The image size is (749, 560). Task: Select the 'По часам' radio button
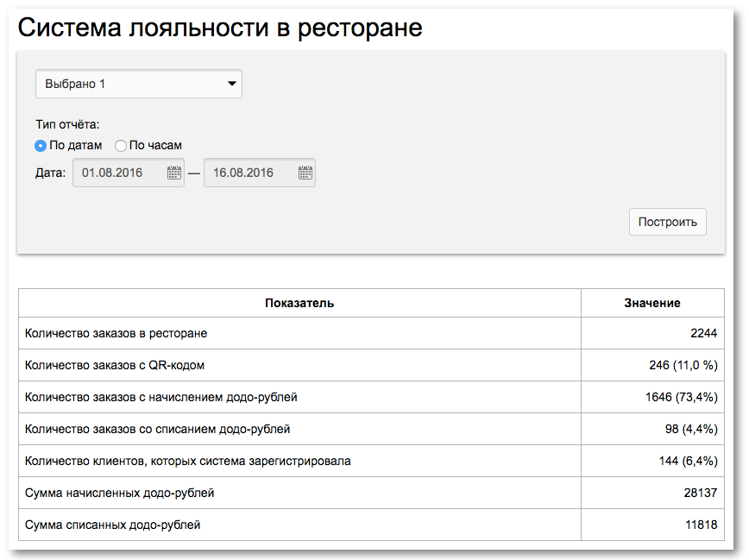tap(121, 146)
